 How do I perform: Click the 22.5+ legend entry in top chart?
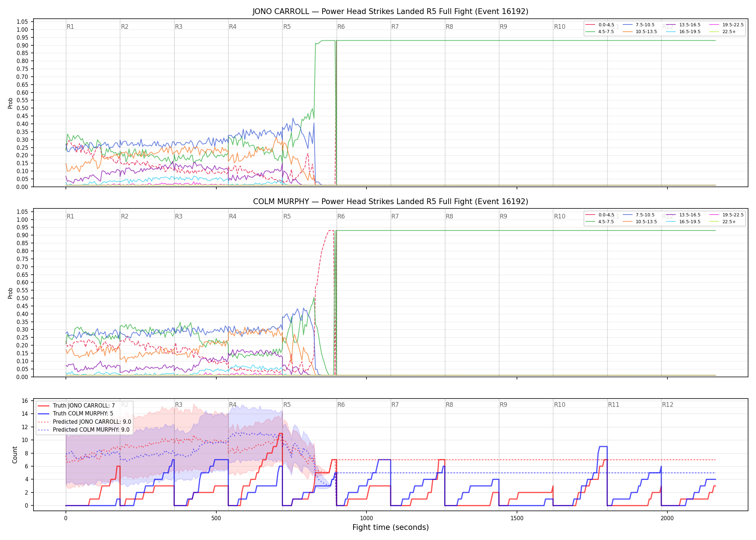(x=723, y=32)
